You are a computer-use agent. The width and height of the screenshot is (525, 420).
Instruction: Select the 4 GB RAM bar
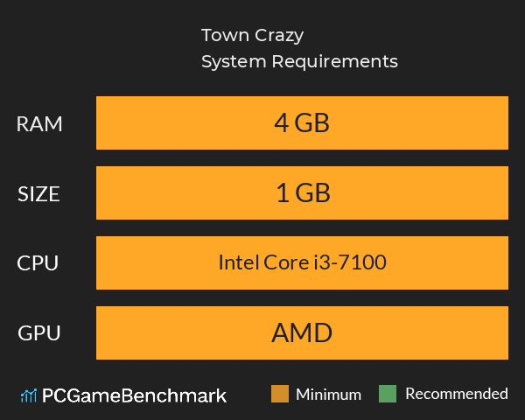[x=302, y=123]
